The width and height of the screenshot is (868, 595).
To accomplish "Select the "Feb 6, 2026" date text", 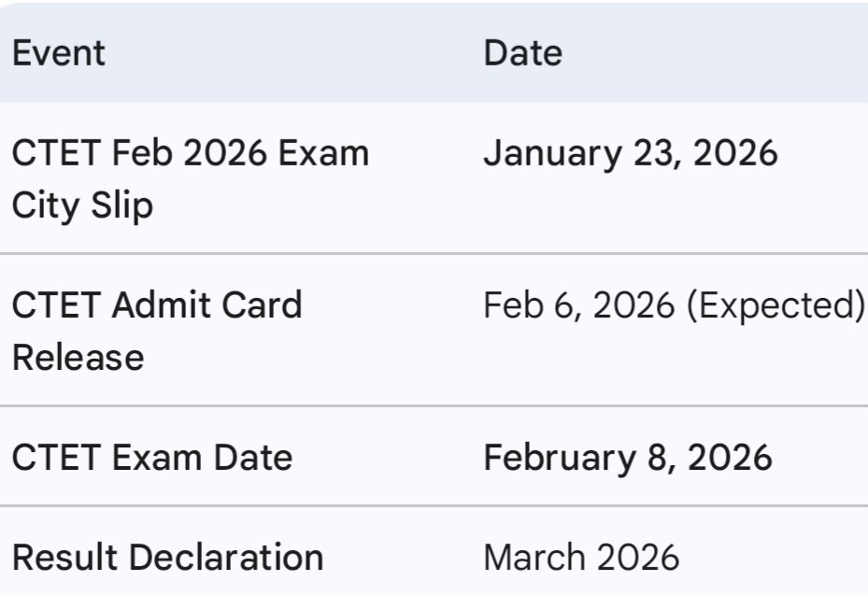I will coord(579,305).
